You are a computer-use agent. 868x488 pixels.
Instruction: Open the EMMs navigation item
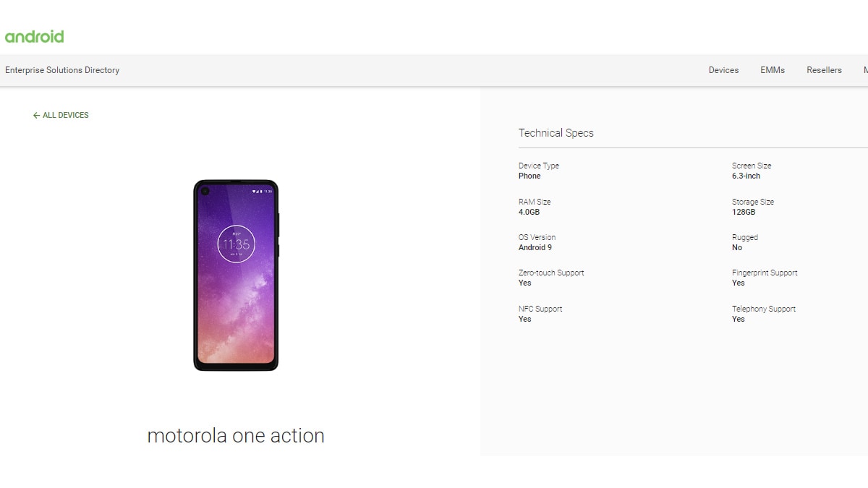pyautogui.click(x=773, y=70)
